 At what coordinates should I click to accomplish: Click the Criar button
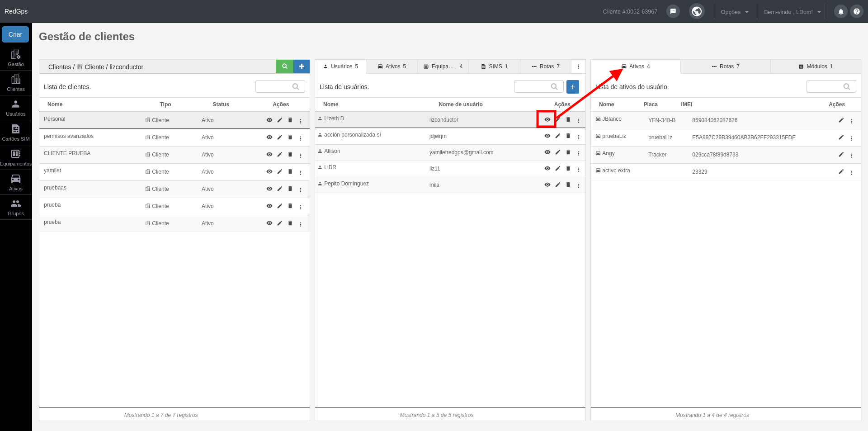(15, 34)
